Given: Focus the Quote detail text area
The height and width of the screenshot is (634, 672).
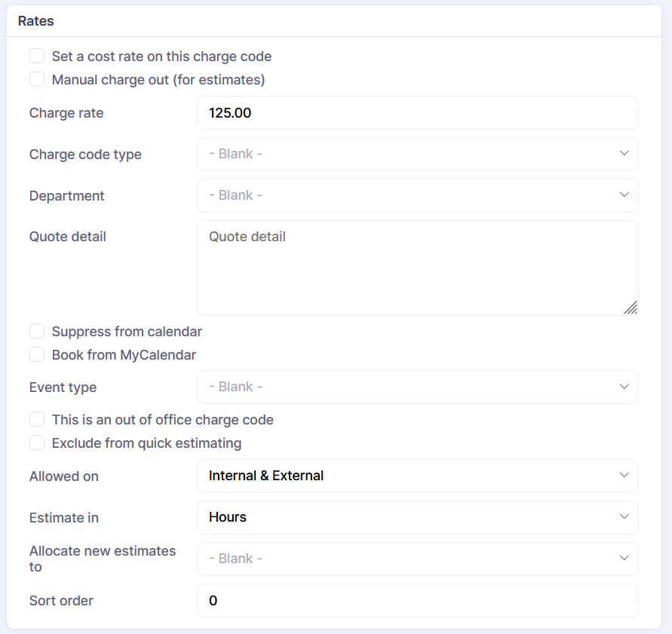Looking at the screenshot, I should click(x=417, y=268).
